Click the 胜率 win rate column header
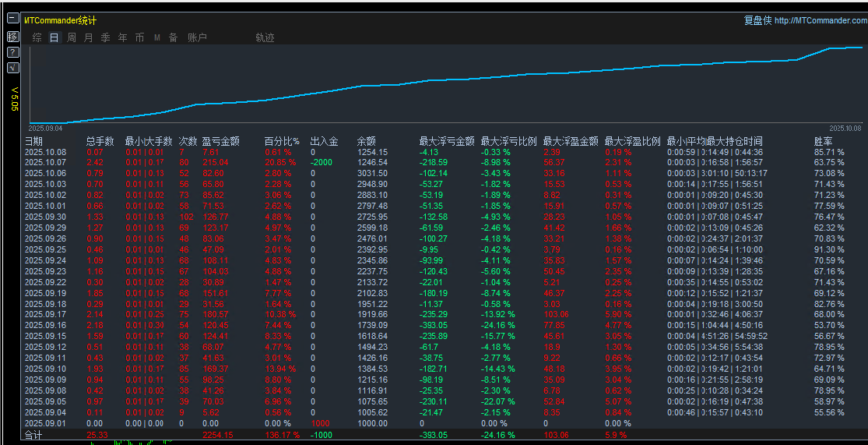868x445 pixels. 823,141
